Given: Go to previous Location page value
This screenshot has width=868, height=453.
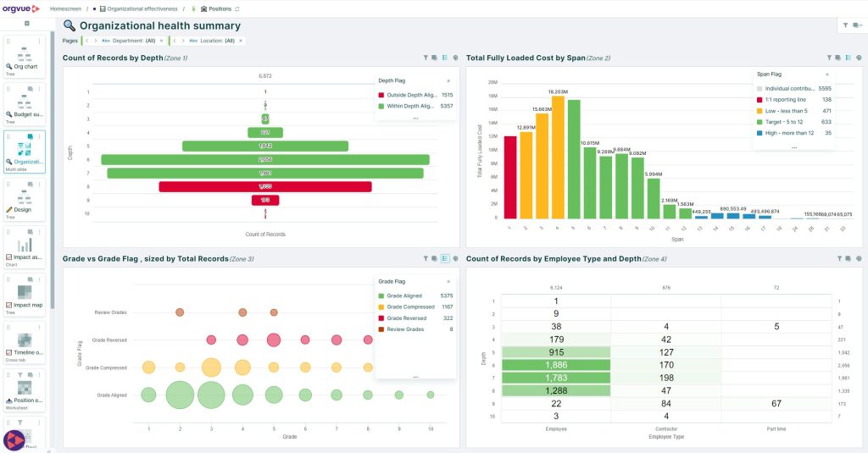Looking at the screenshot, I should point(175,41).
